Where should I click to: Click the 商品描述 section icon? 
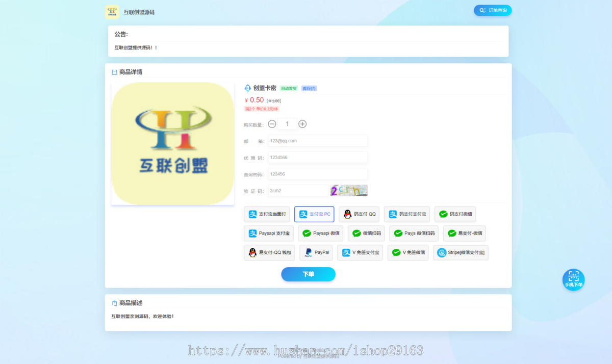(114, 303)
